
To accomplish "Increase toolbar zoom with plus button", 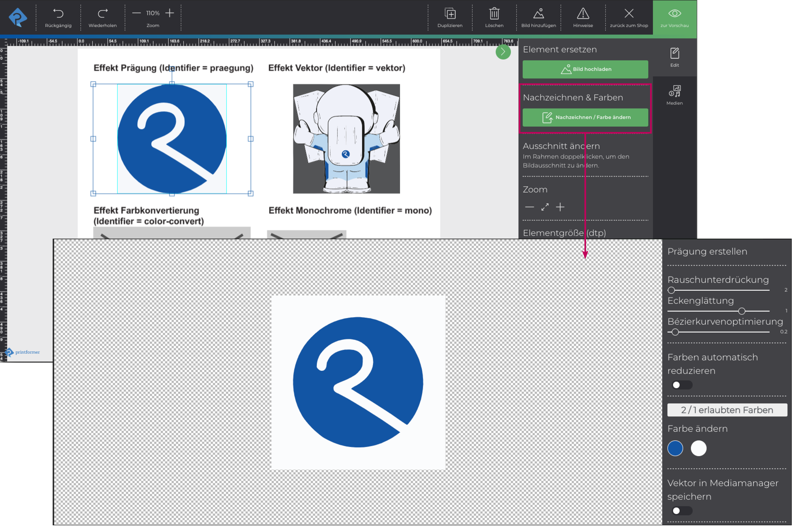I will click(170, 13).
